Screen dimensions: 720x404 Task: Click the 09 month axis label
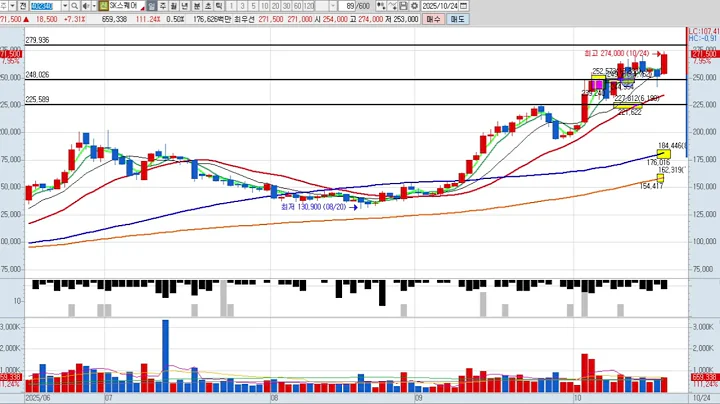(418, 398)
